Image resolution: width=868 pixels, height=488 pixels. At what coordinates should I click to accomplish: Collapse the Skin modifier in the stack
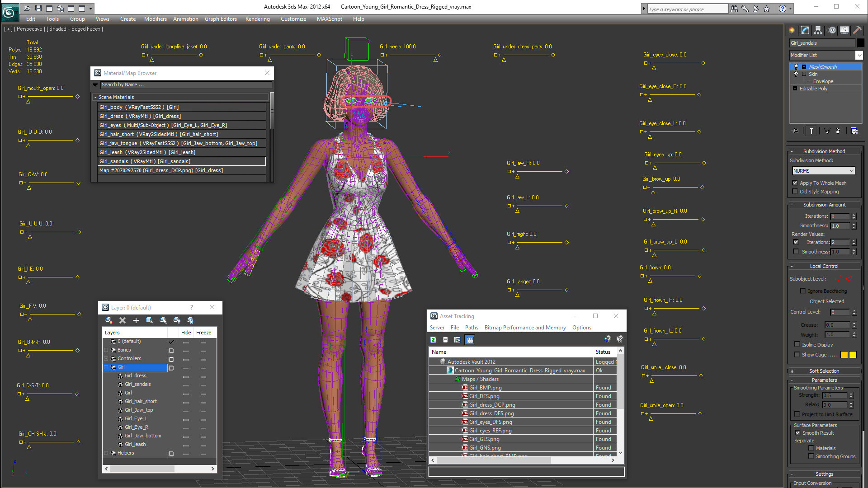(x=804, y=74)
